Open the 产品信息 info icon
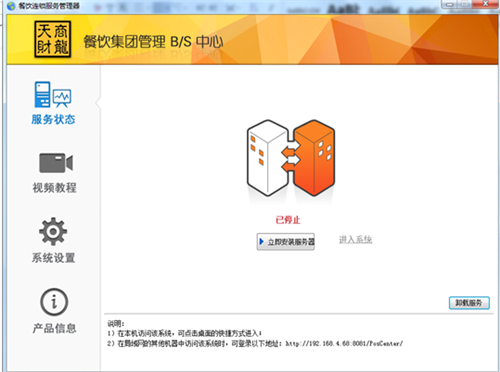The height and width of the screenshot is (372, 500). click(x=54, y=302)
